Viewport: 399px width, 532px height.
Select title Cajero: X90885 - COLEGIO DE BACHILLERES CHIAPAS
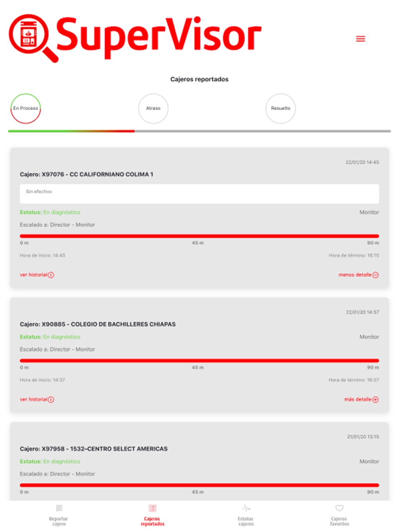click(x=98, y=324)
